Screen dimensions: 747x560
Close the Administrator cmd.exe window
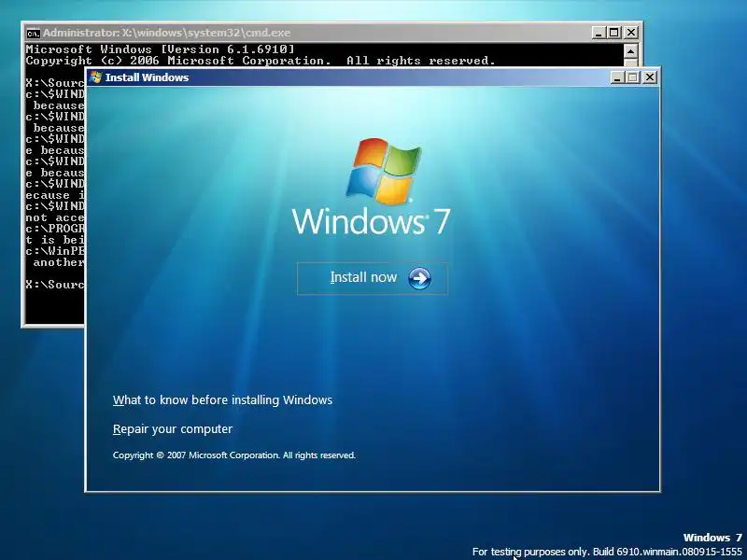tap(631, 33)
